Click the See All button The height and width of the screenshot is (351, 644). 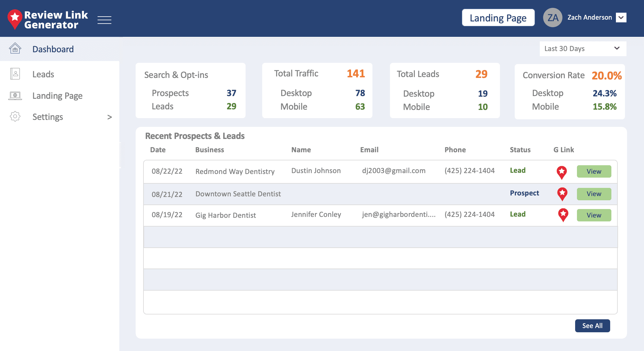(x=592, y=326)
